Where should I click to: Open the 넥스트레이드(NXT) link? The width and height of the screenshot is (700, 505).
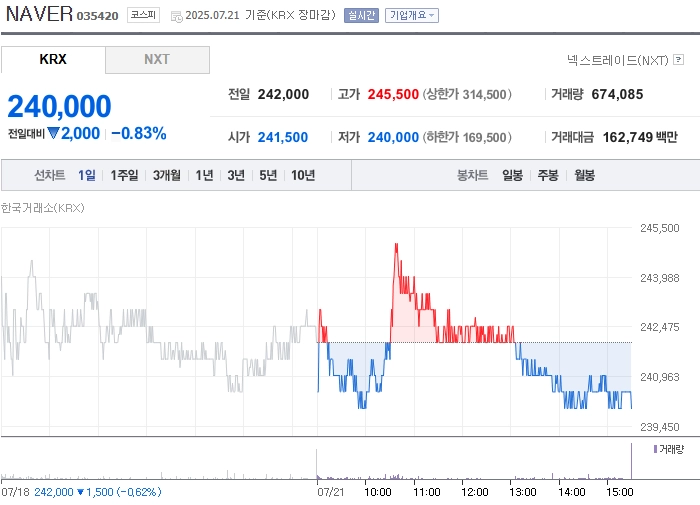tap(617, 60)
